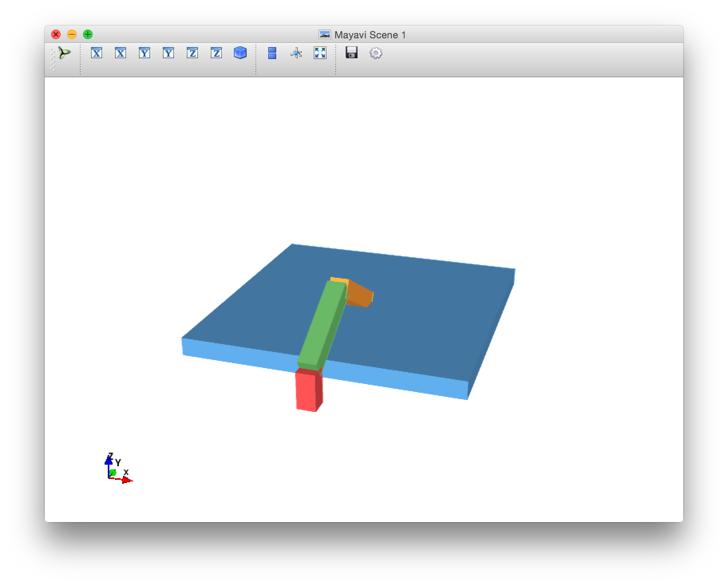Click the first Z axis view icon (-Z)

click(x=192, y=53)
